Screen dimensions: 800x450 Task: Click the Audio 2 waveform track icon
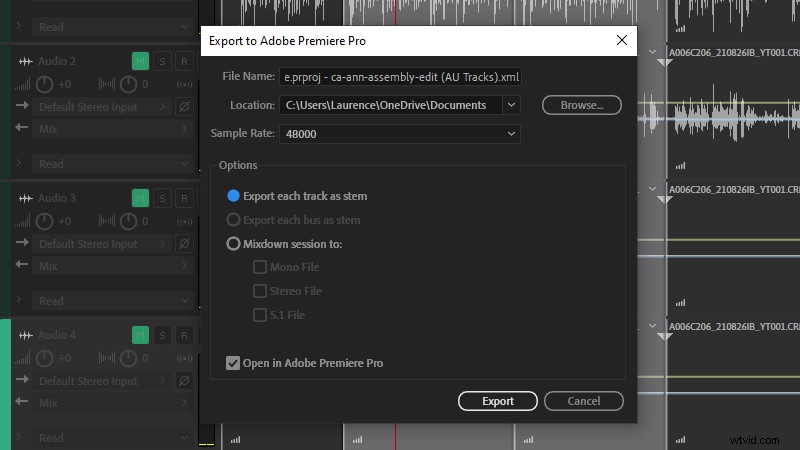click(x=26, y=61)
